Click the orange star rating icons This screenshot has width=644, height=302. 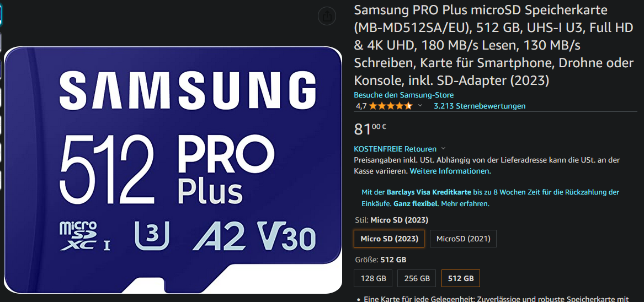tap(391, 106)
